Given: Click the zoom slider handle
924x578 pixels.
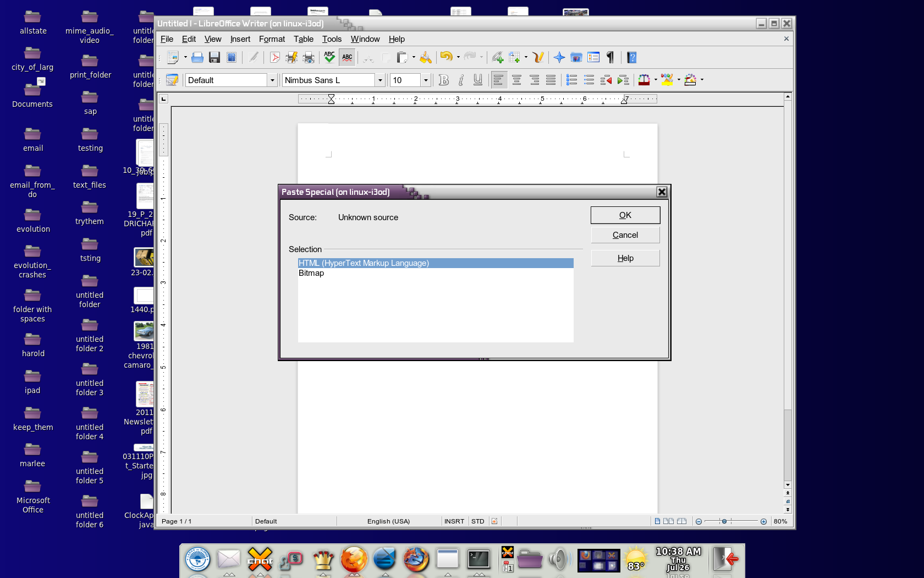Looking at the screenshot, I should click(724, 521).
